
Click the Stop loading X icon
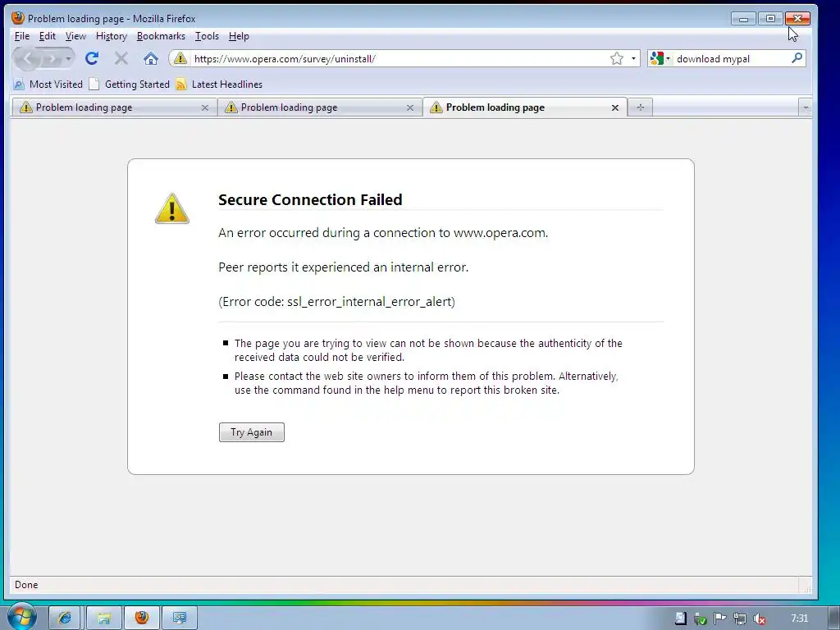[121, 58]
